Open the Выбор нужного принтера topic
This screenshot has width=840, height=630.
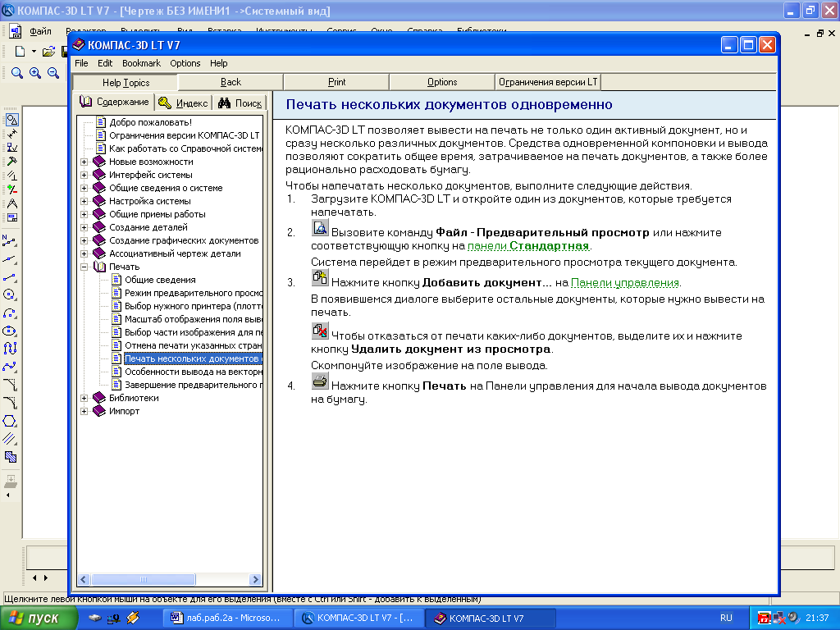[x=193, y=306]
